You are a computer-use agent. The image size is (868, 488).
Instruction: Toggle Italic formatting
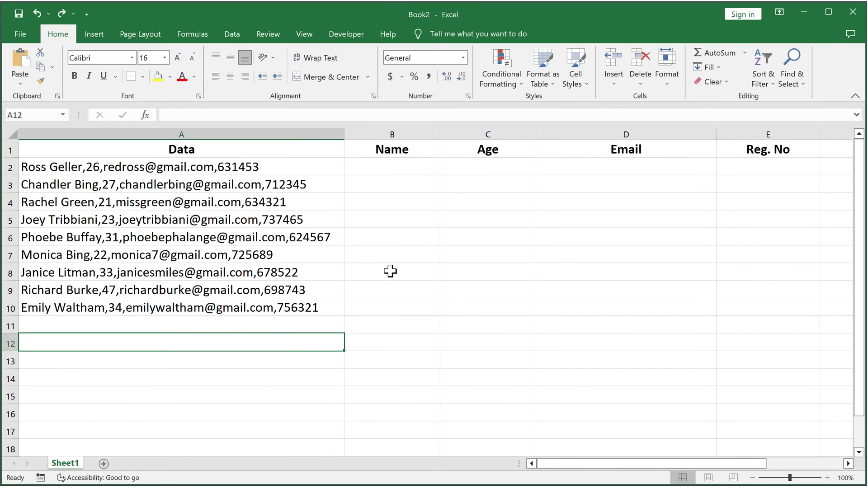pyautogui.click(x=89, y=76)
